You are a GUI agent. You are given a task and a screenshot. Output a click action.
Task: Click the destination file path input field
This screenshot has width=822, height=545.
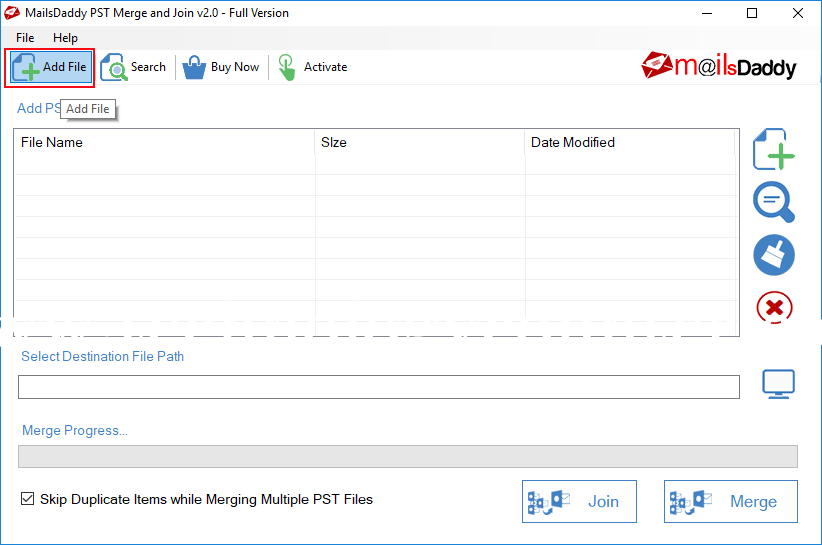[x=379, y=387]
